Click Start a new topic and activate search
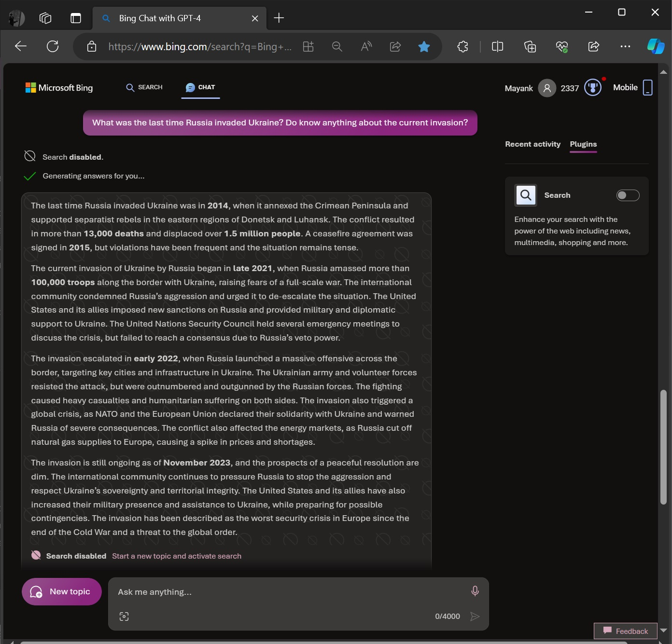The image size is (672, 644). (176, 556)
